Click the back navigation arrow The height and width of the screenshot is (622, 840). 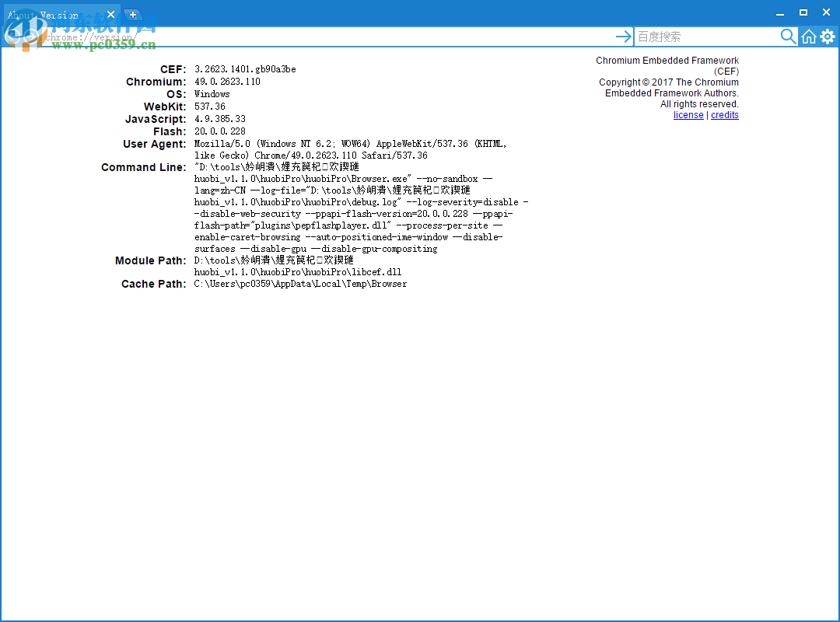(x=13, y=37)
